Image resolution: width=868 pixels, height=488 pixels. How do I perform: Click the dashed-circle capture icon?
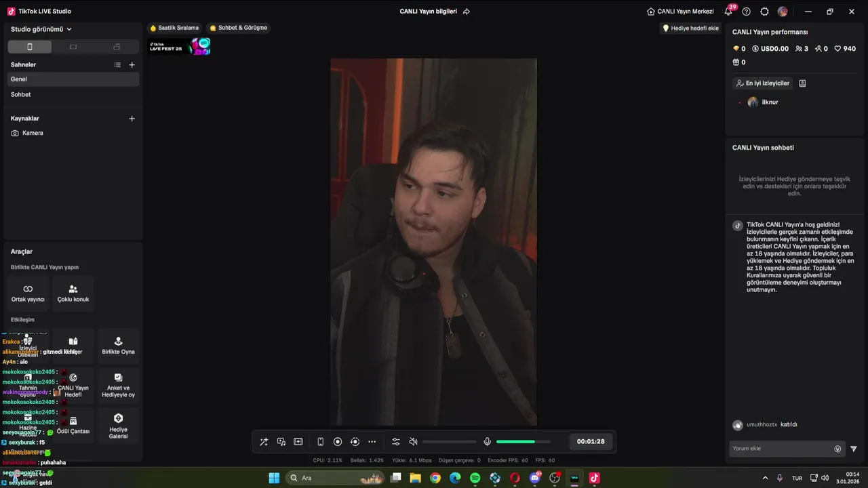pos(355,442)
